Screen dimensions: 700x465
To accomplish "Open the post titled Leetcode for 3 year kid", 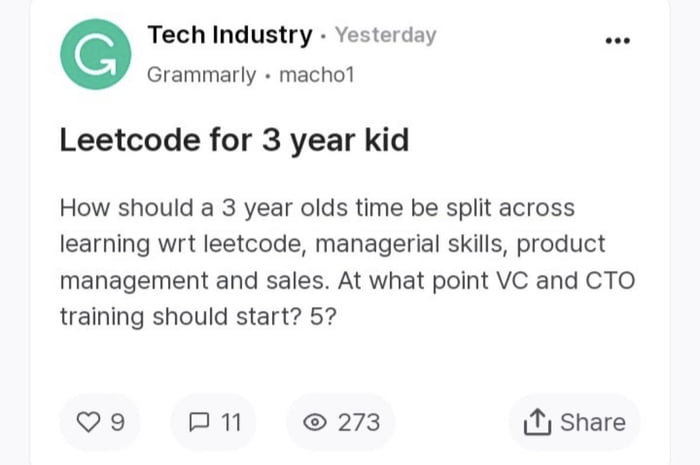I will (x=234, y=141).
